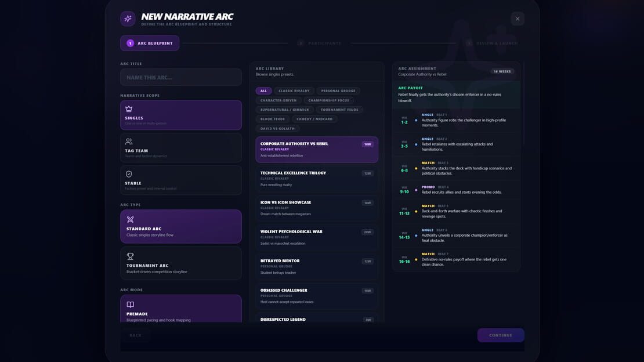The image size is (644, 362).
Task: Choose the Icon vs Icon Showcase preset
Action: [x=317, y=208]
